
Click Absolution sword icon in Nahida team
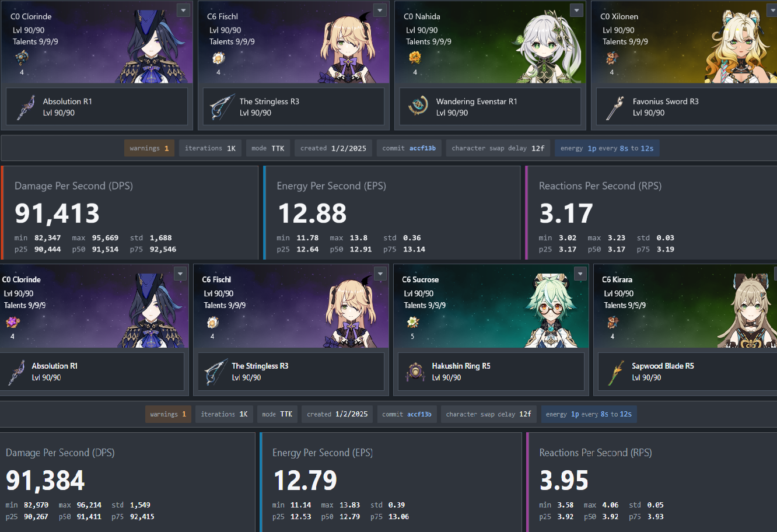coord(25,107)
